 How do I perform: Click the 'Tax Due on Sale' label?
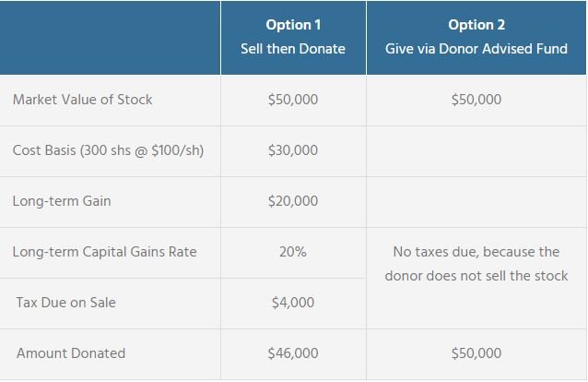click(66, 303)
